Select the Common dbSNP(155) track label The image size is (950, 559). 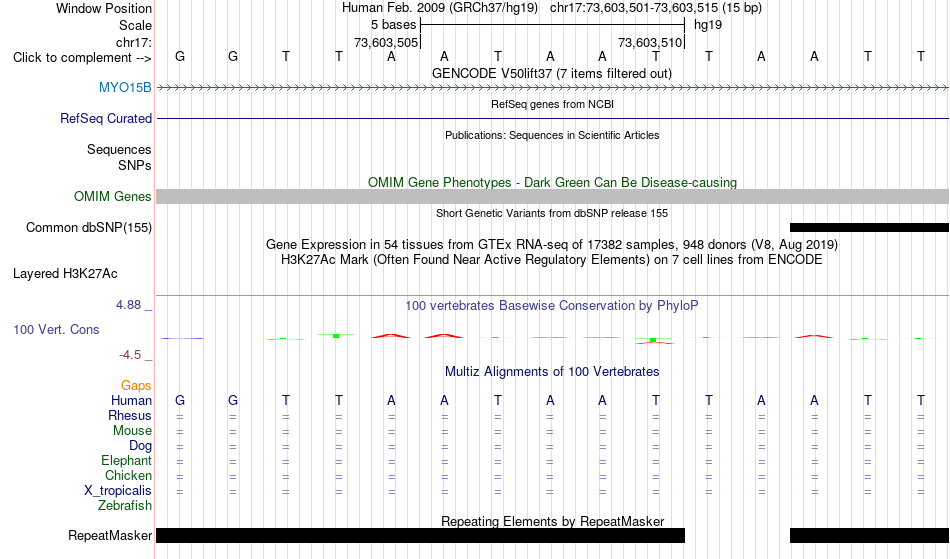click(88, 227)
